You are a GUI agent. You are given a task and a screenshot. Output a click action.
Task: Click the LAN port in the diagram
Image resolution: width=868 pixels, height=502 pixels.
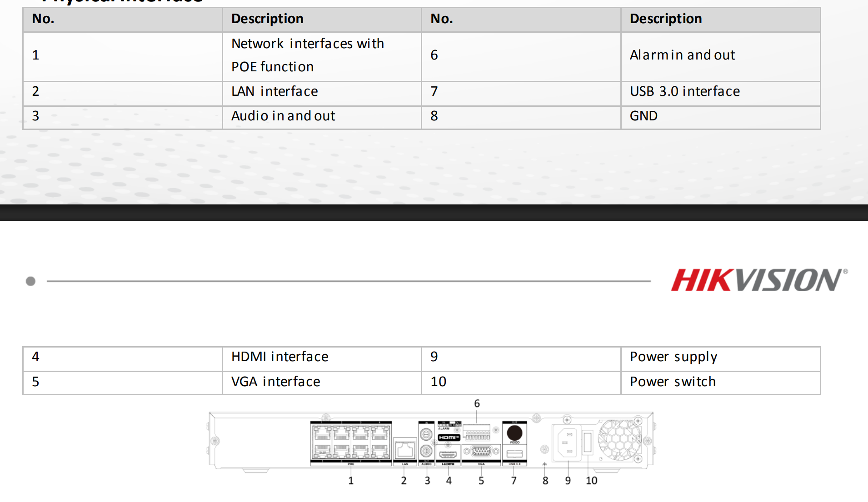pos(404,450)
